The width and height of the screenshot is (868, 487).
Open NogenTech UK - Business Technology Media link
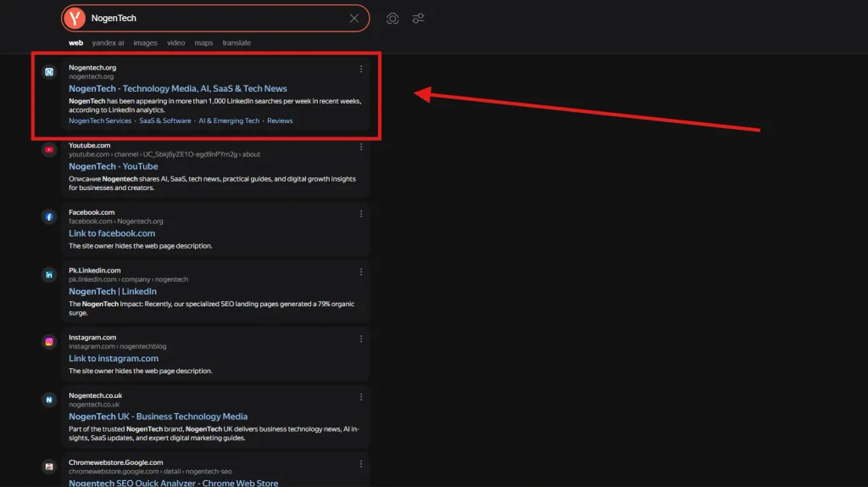click(159, 417)
